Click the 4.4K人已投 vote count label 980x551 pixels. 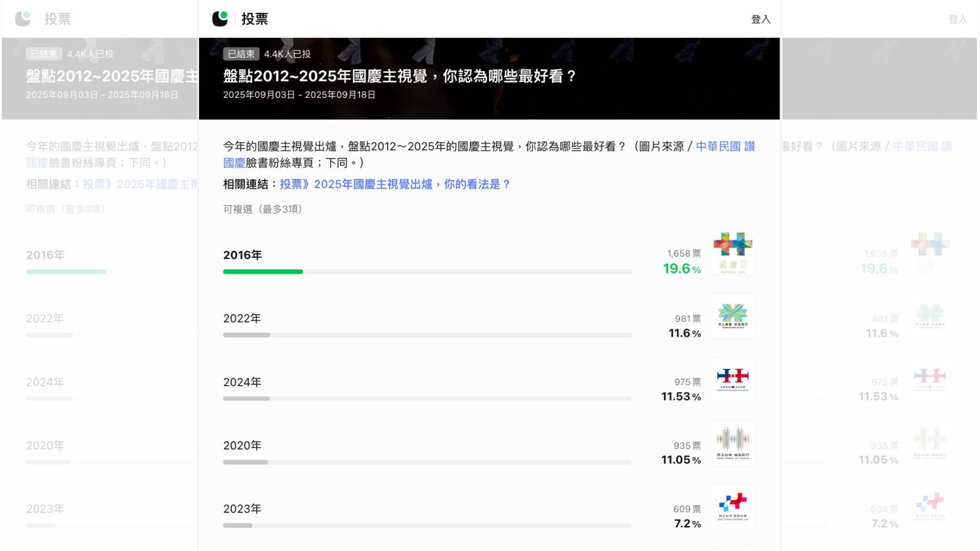pyautogui.click(x=287, y=54)
